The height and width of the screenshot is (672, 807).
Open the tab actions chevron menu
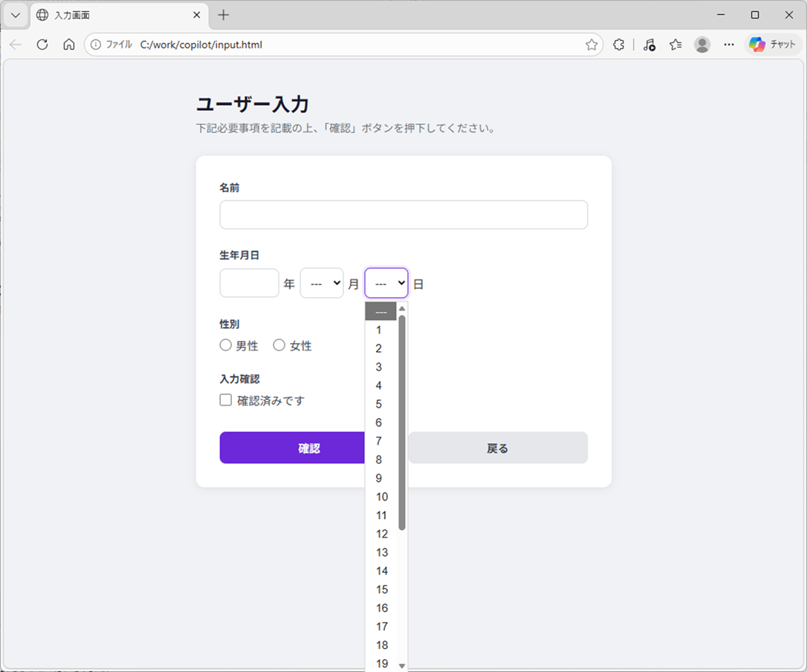click(x=16, y=15)
